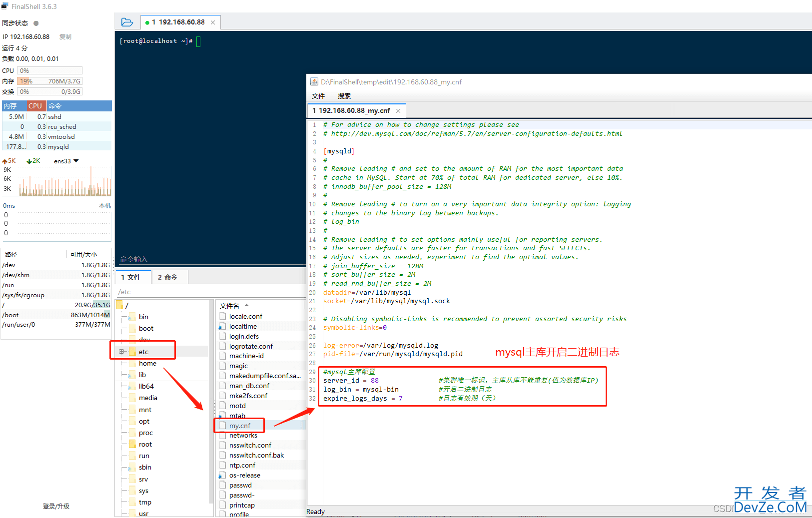Sort file list by 文件名 header

click(260, 305)
